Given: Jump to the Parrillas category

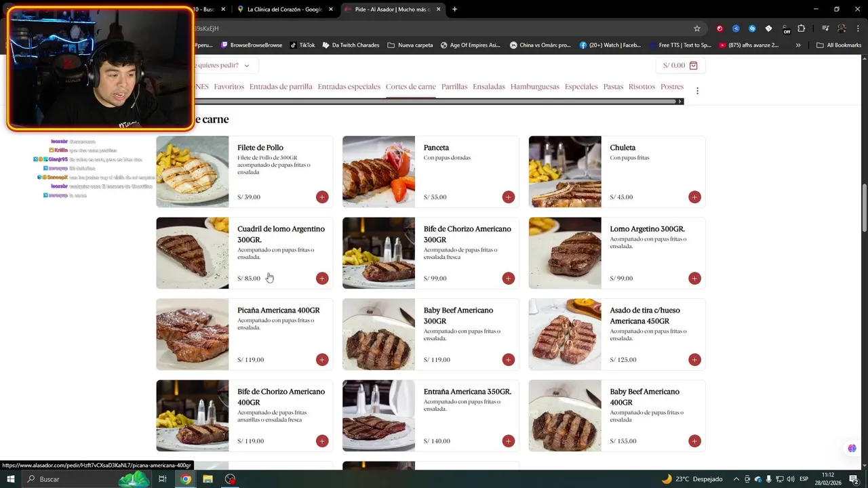Looking at the screenshot, I should pyautogui.click(x=454, y=87).
